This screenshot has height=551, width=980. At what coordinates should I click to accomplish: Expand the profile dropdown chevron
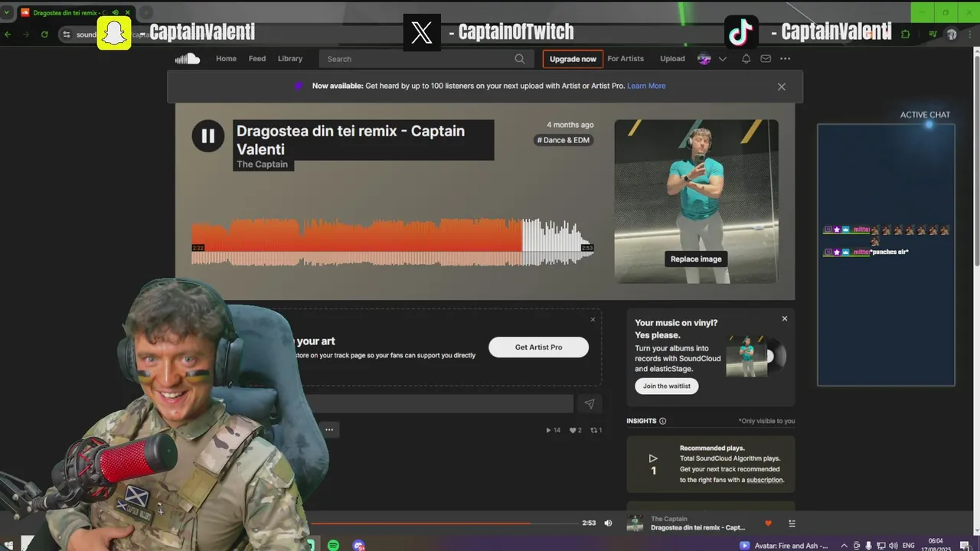click(722, 59)
